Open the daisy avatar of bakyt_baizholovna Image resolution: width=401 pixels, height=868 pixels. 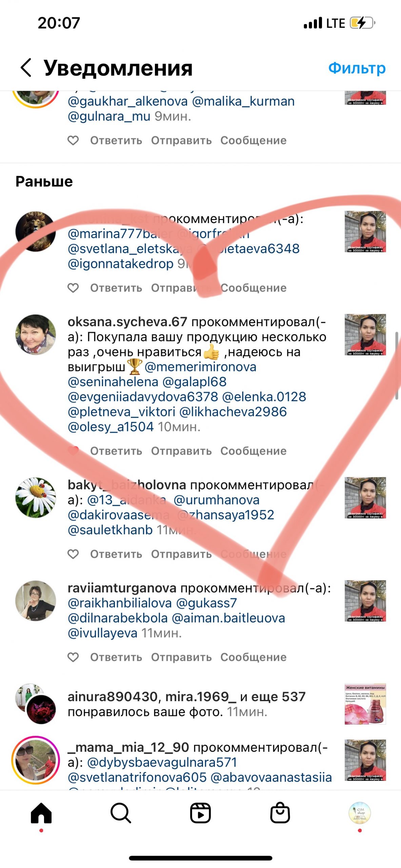36,498
